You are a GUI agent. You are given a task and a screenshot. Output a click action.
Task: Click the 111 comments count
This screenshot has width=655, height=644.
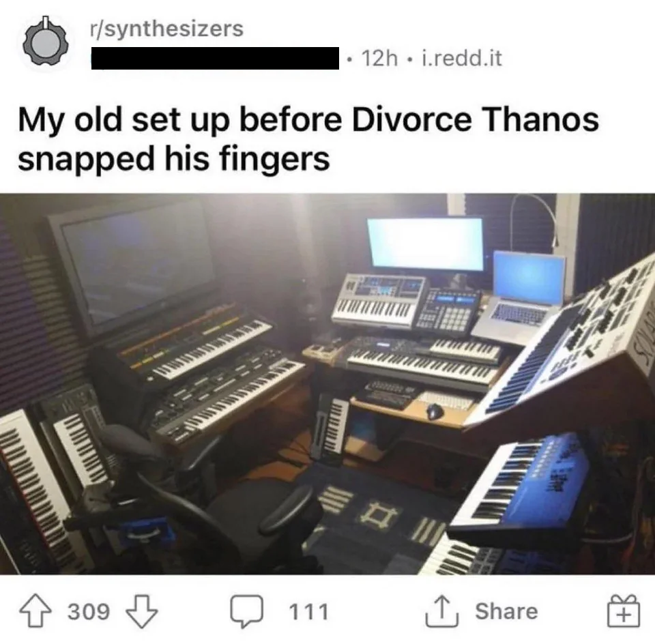[308, 612]
